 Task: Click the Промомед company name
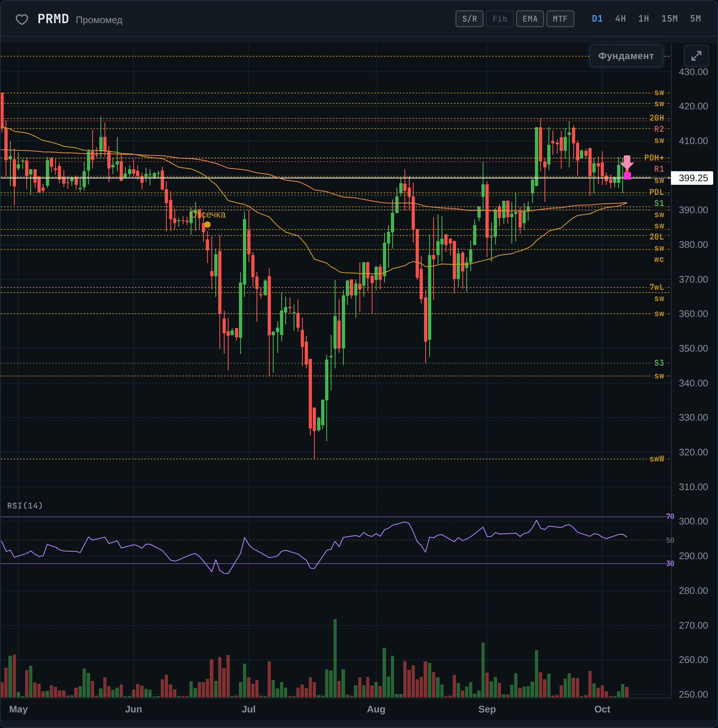tap(99, 20)
